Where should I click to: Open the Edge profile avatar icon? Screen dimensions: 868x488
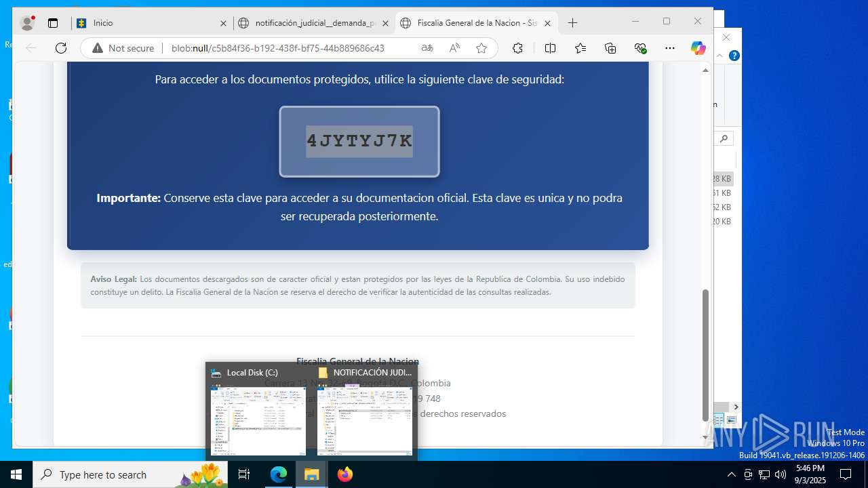pos(27,23)
